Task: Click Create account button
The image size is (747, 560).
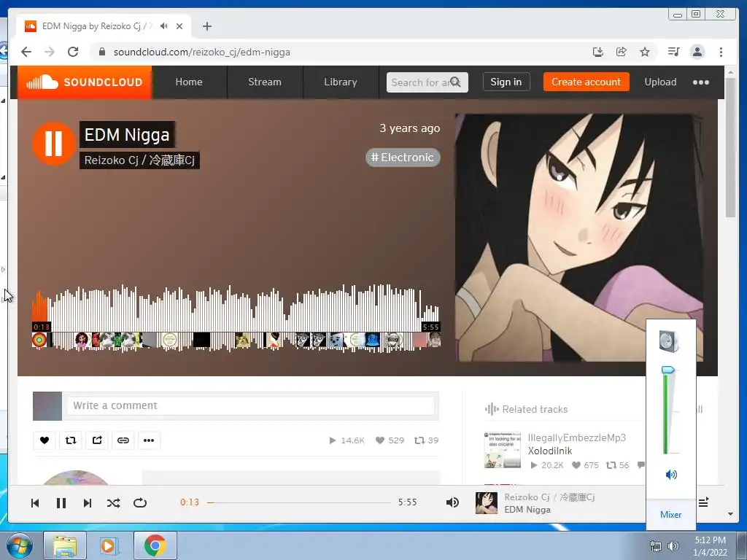Action: tap(586, 82)
